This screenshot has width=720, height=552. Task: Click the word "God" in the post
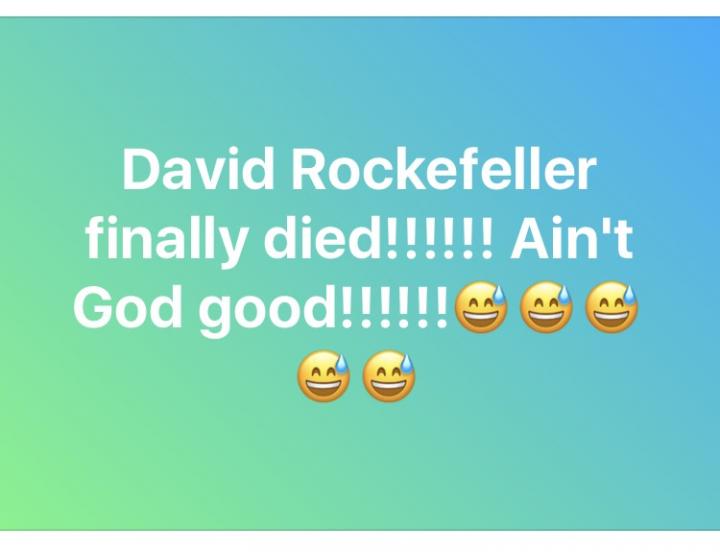click(130, 307)
